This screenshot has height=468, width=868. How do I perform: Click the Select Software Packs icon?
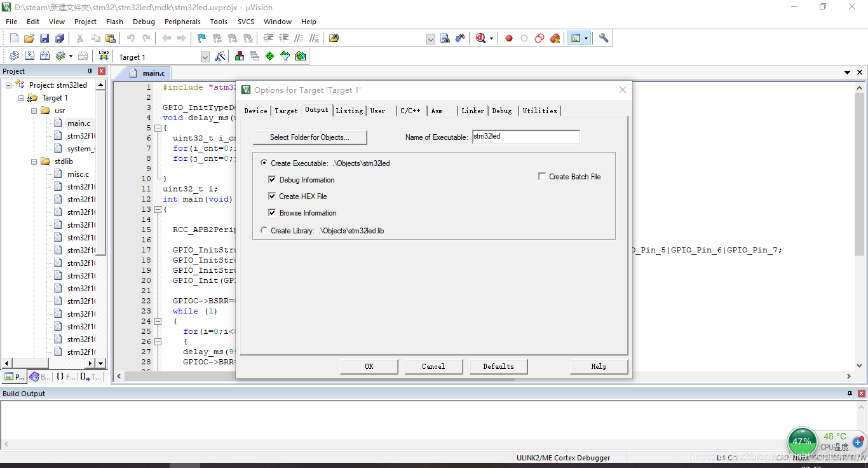[x=285, y=56]
